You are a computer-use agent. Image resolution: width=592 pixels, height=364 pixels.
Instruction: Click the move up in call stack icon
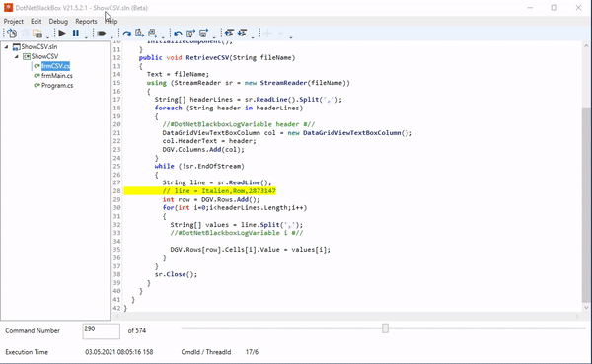(229, 34)
